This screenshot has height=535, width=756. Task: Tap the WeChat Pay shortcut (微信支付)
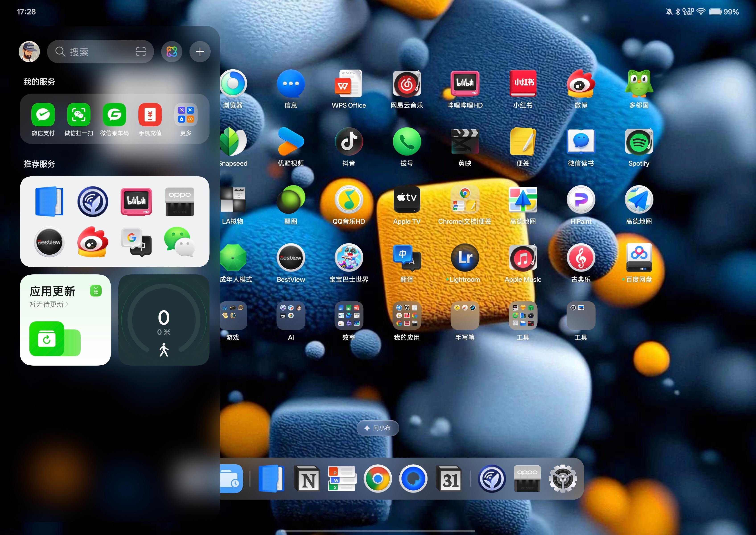tap(43, 115)
